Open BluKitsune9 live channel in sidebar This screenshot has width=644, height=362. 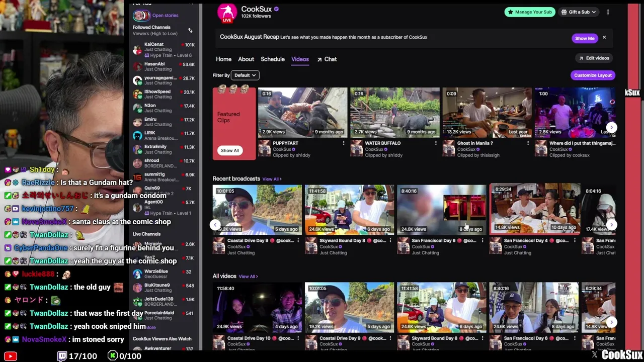tap(164, 288)
